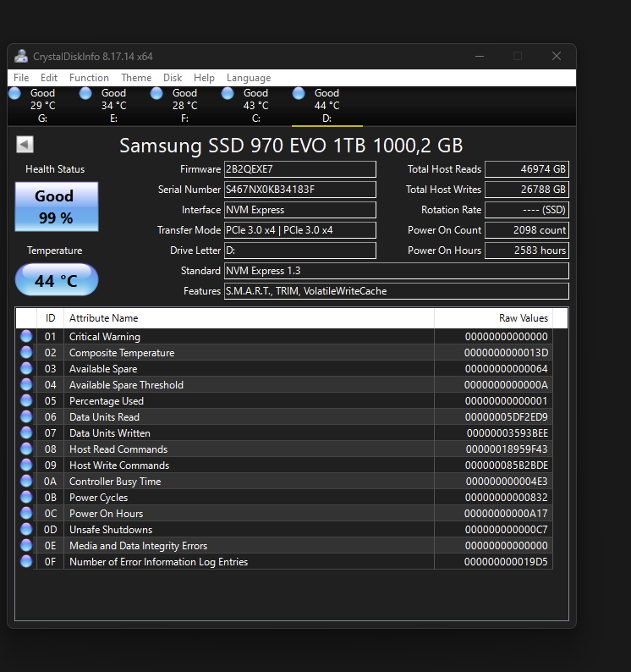Select the E: drive status orb
631x672 pixels.
(x=85, y=93)
